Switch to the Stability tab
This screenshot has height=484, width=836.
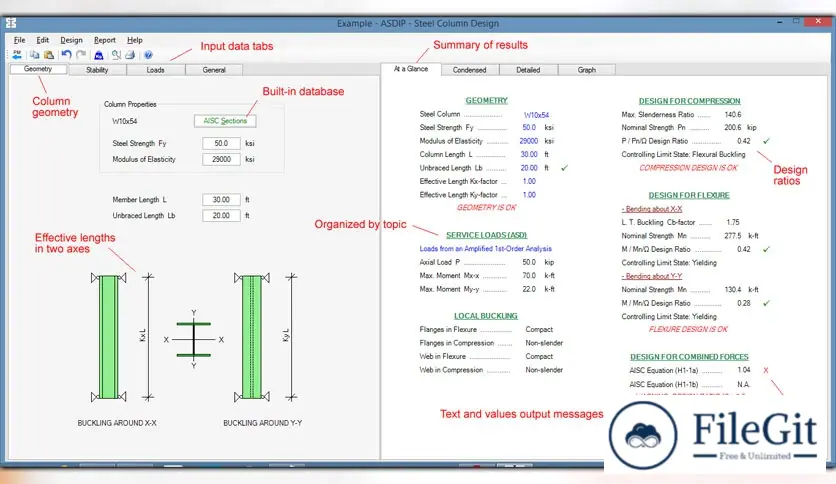click(97, 70)
